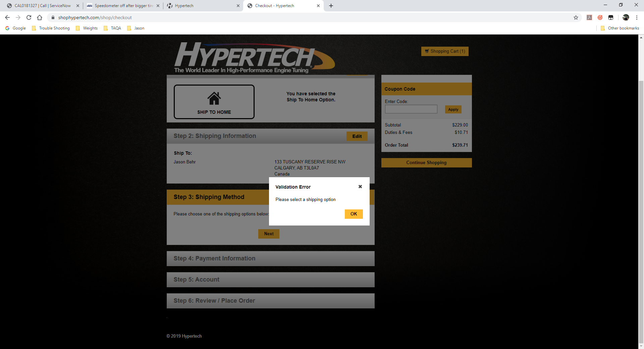Click the browser back arrow

pyautogui.click(x=7, y=17)
